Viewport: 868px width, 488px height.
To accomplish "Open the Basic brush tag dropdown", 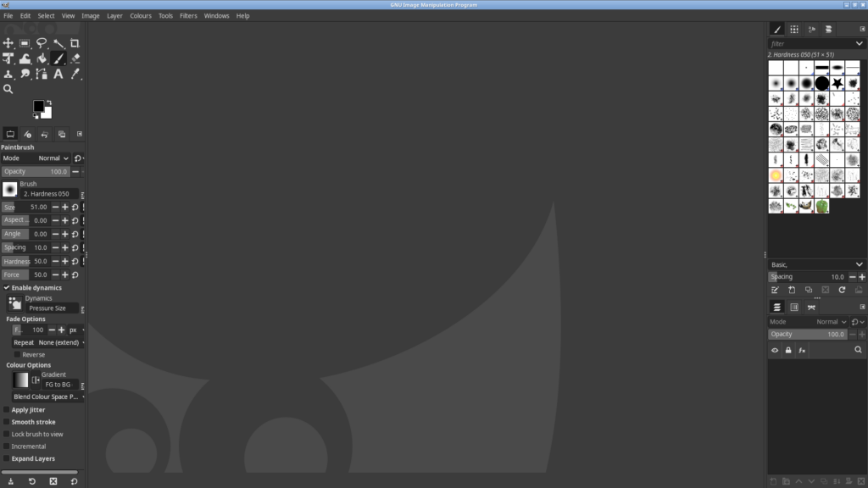I will coord(816,264).
